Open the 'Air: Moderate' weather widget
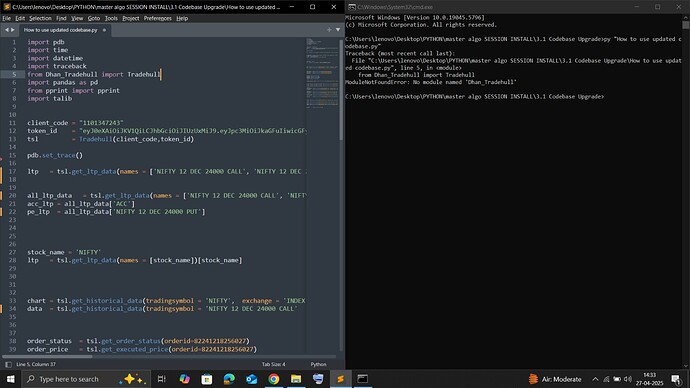 point(555,379)
